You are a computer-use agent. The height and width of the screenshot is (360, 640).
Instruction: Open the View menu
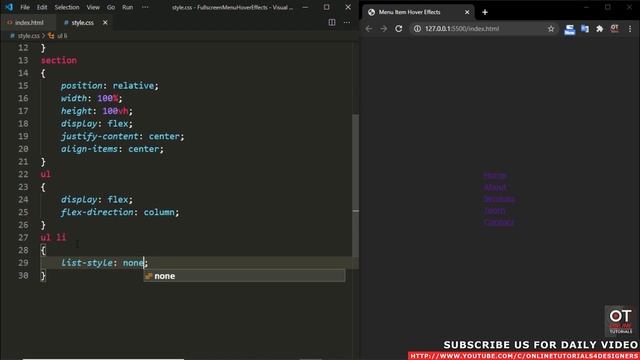coord(93,7)
